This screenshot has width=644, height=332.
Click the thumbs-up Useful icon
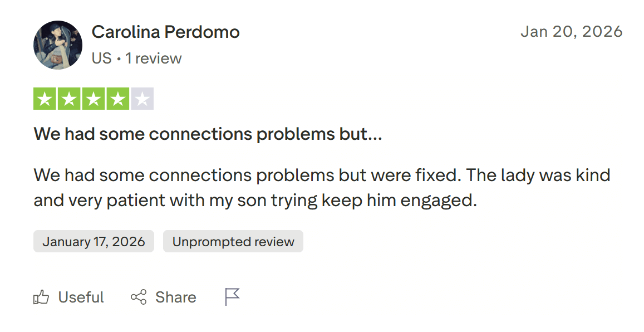pos(41,297)
